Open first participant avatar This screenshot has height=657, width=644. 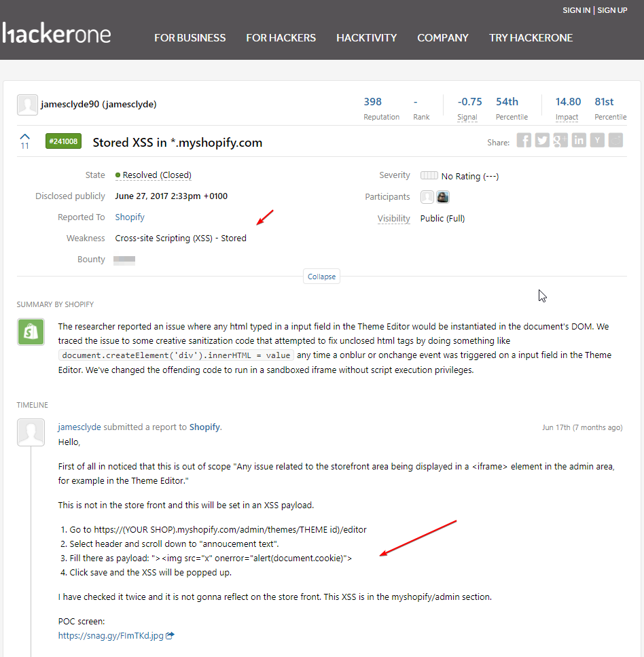(x=427, y=197)
